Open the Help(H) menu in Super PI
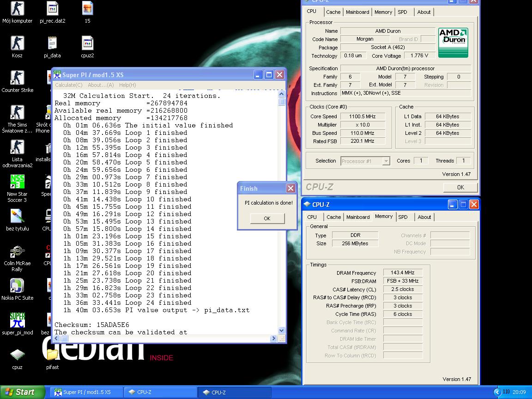 (127, 85)
